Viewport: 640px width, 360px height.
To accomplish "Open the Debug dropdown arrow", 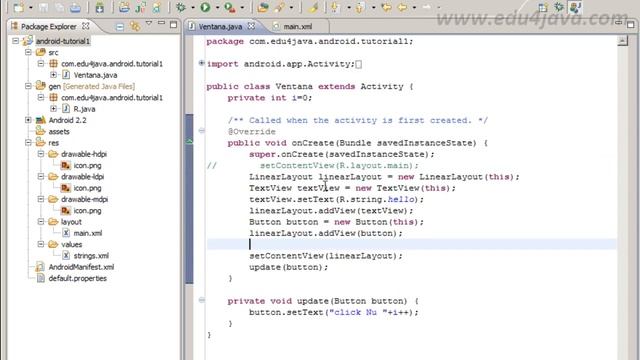I will tap(193, 8).
